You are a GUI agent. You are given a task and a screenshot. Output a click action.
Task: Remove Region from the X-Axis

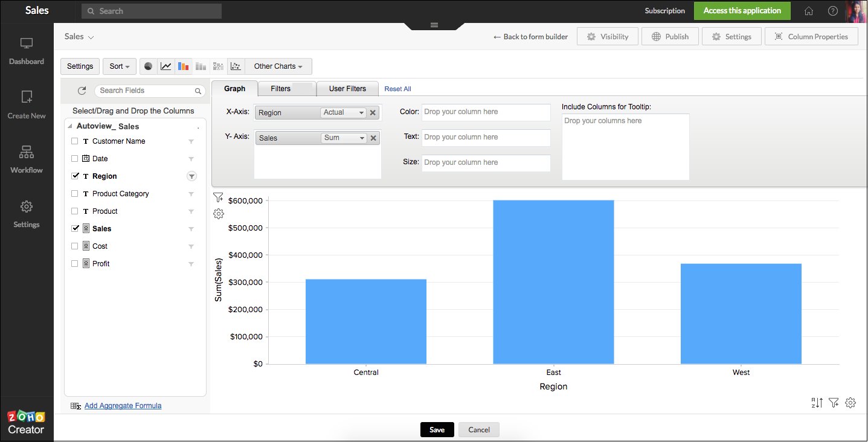point(373,112)
